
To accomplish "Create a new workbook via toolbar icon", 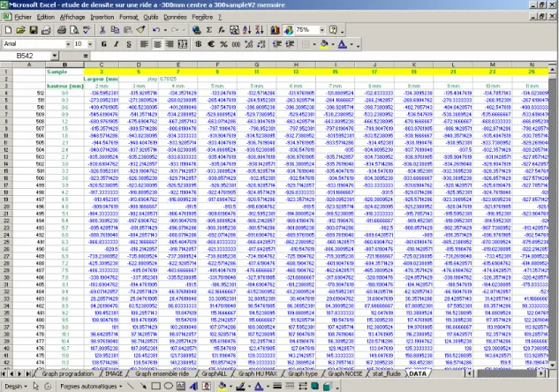I will [8, 30].
